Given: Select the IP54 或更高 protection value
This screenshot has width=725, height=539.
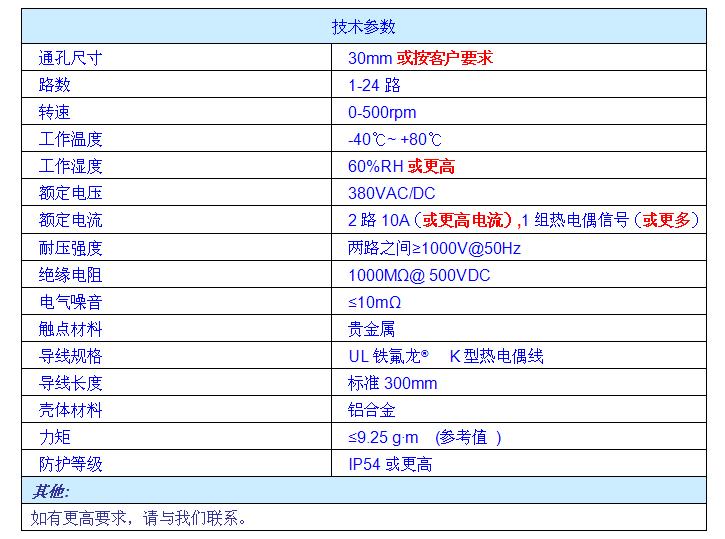Looking at the screenshot, I should (x=390, y=464).
